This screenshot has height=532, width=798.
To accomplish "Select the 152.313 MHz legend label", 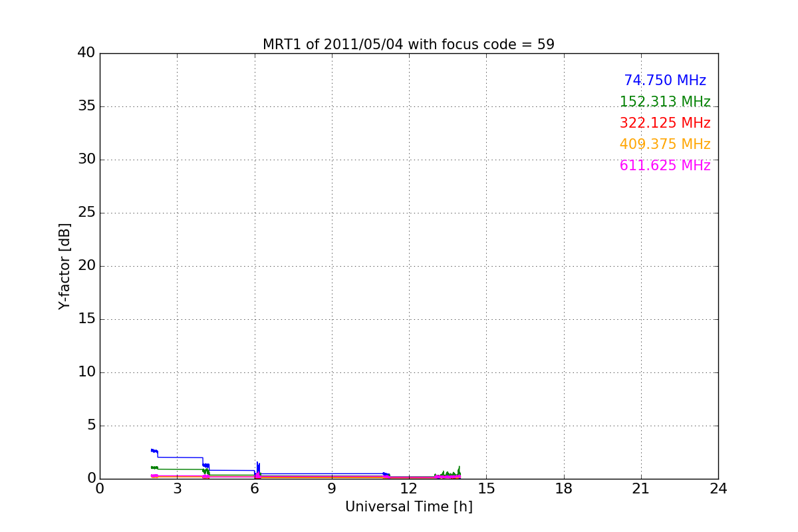I will 665,102.
